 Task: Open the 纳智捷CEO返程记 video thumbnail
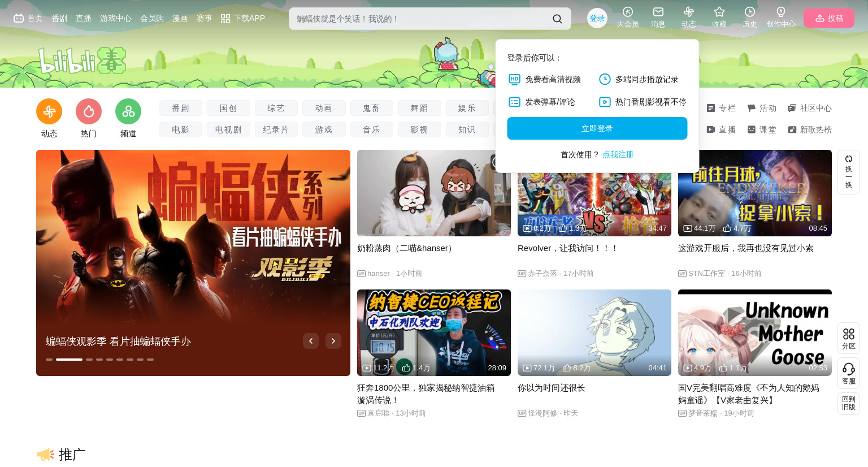click(434, 332)
